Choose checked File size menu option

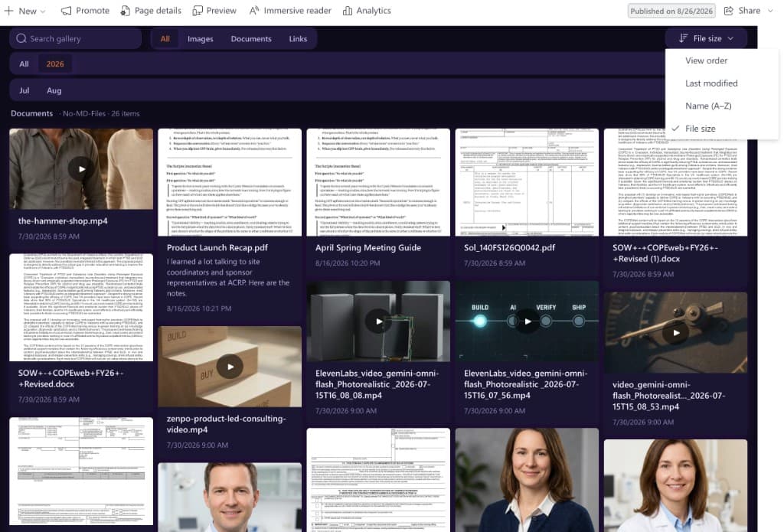pos(721,129)
